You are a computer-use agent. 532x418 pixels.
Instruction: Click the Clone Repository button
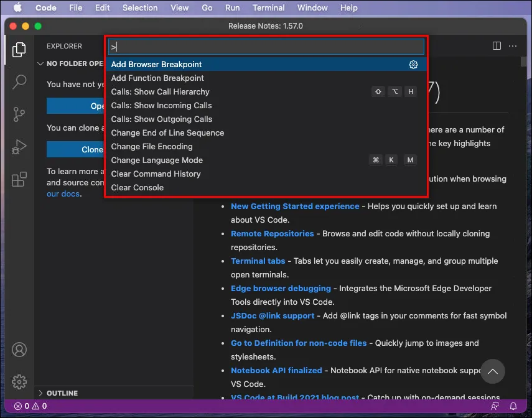[x=76, y=149]
